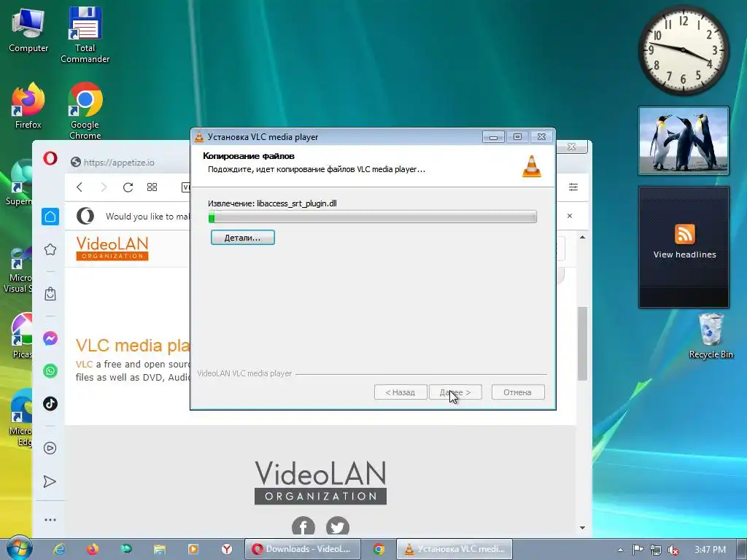Open Windows Explorer folder from taskbar
Image resolution: width=747 pixels, height=560 pixels.
tap(159, 549)
